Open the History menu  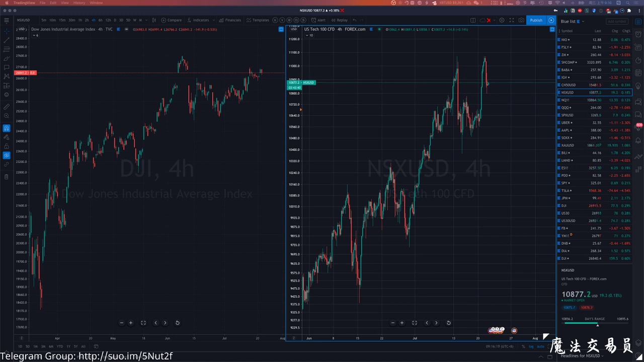click(79, 3)
